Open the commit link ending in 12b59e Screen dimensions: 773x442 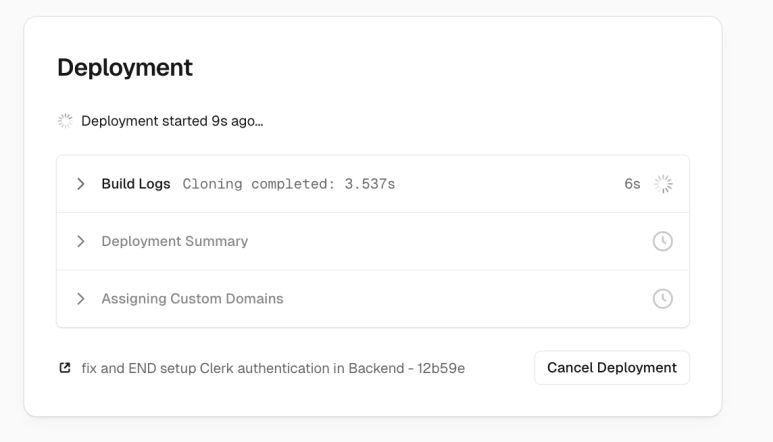click(273, 369)
